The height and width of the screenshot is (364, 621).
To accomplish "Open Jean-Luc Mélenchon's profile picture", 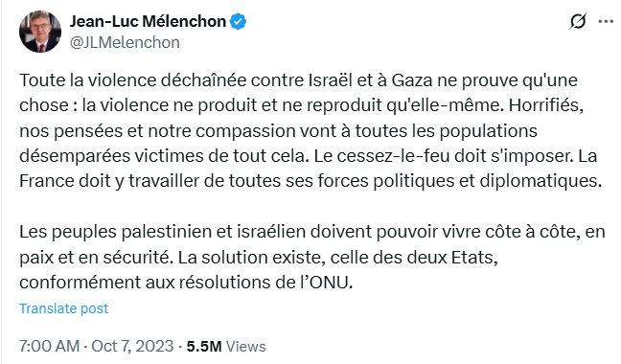I will pyautogui.click(x=40, y=32).
